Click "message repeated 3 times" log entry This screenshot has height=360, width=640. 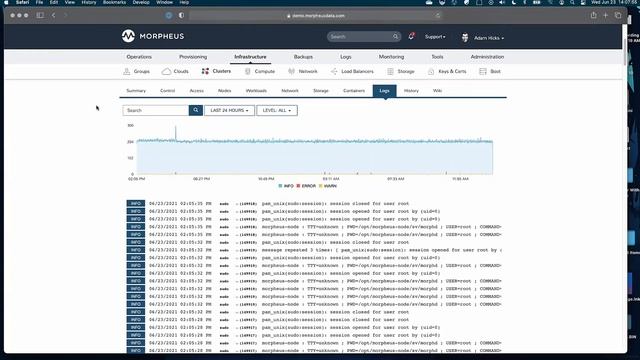pyautogui.click(x=314, y=250)
